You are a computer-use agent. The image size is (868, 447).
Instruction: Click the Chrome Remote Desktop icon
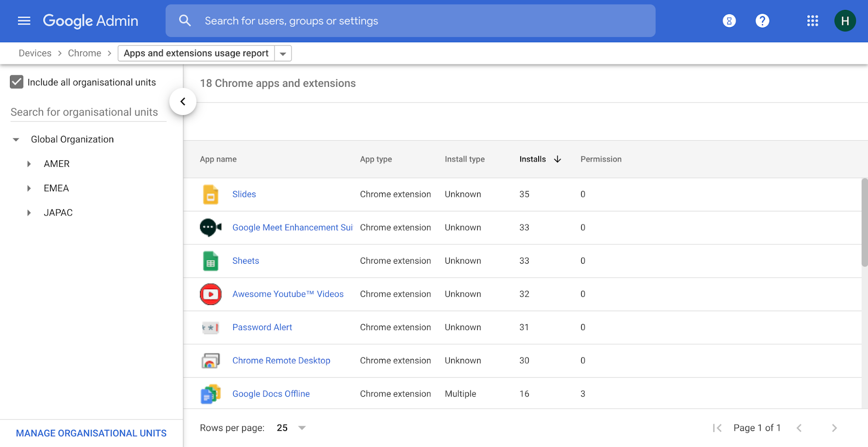tap(210, 361)
